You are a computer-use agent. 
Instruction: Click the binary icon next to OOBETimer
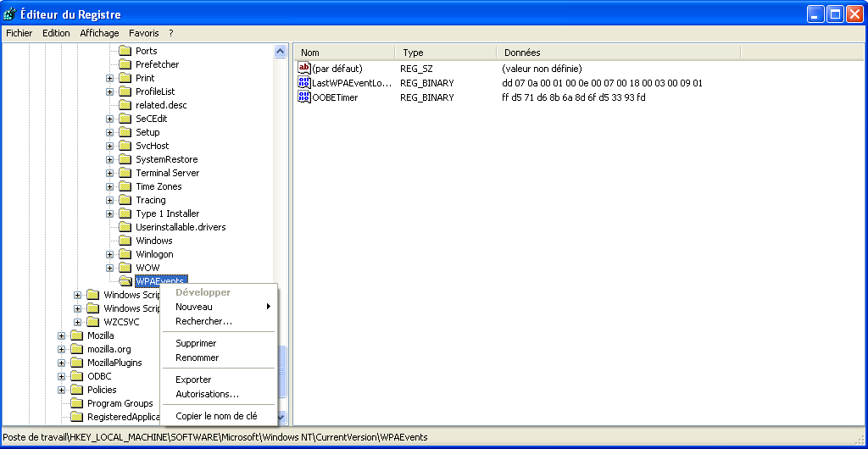(x=304, y=97)
